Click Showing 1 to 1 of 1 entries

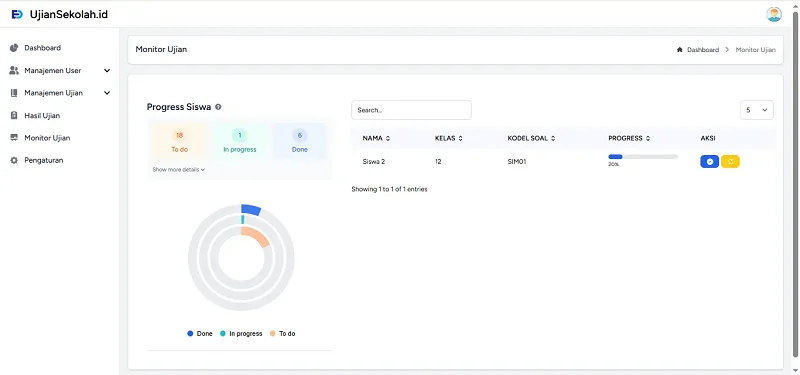click(x=389, y=189)
